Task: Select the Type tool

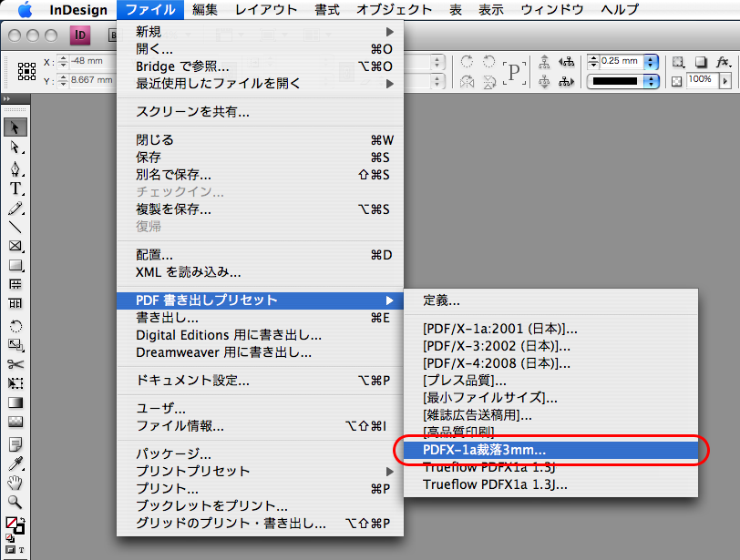Action: 15,188
